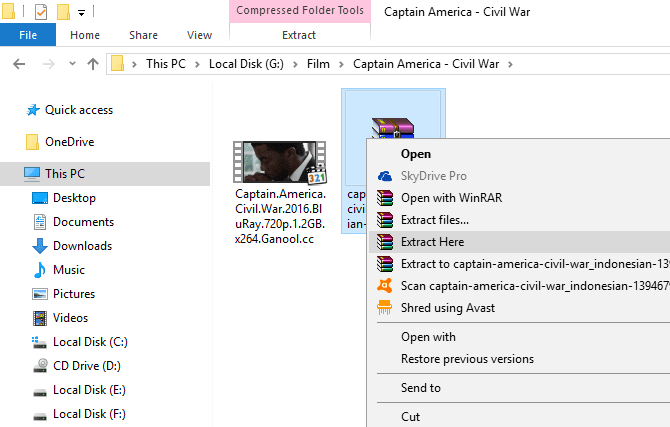Click the Avast scan icon in the context menu
Image resolution: width=670 pixels, height=427 pixels.
tap(385, 286)
